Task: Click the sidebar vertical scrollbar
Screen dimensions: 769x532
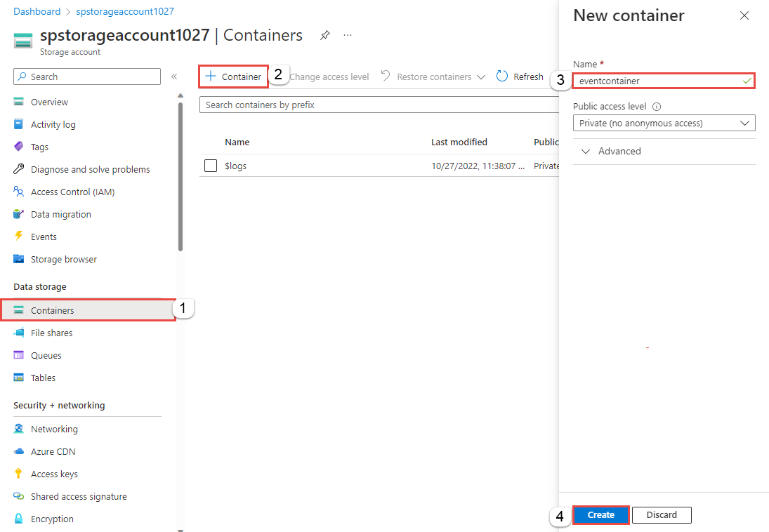Action: [x=180, y=175]
